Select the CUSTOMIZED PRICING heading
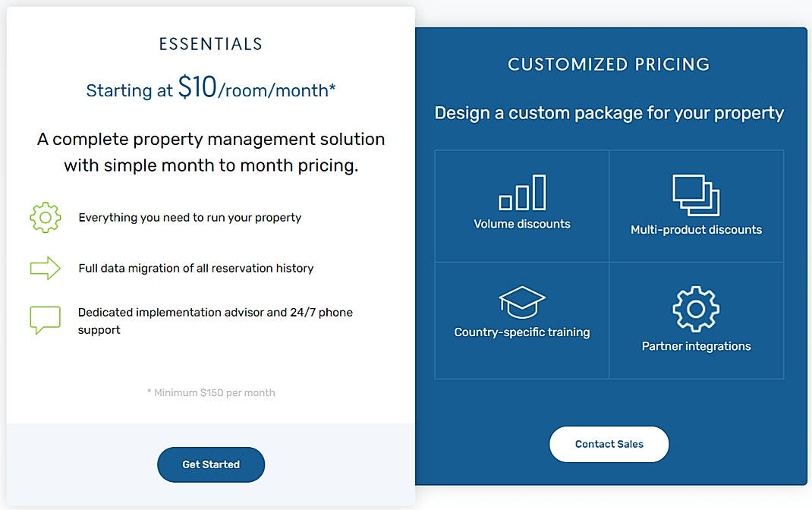 (x=609, y=65)
